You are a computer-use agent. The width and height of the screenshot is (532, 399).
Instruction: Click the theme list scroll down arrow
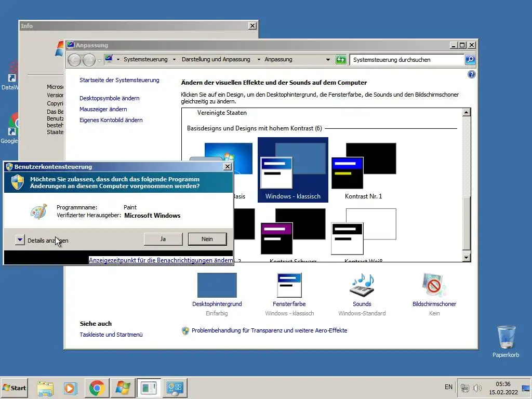click(x=467, y=258)
